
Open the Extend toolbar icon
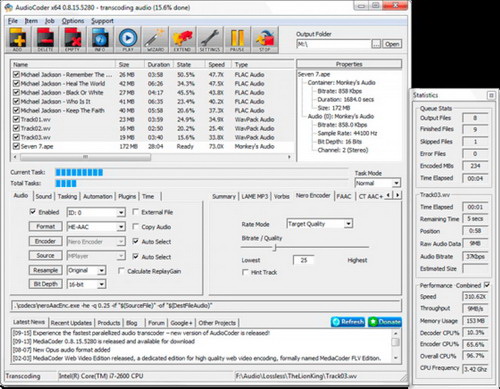pos(182,40)
